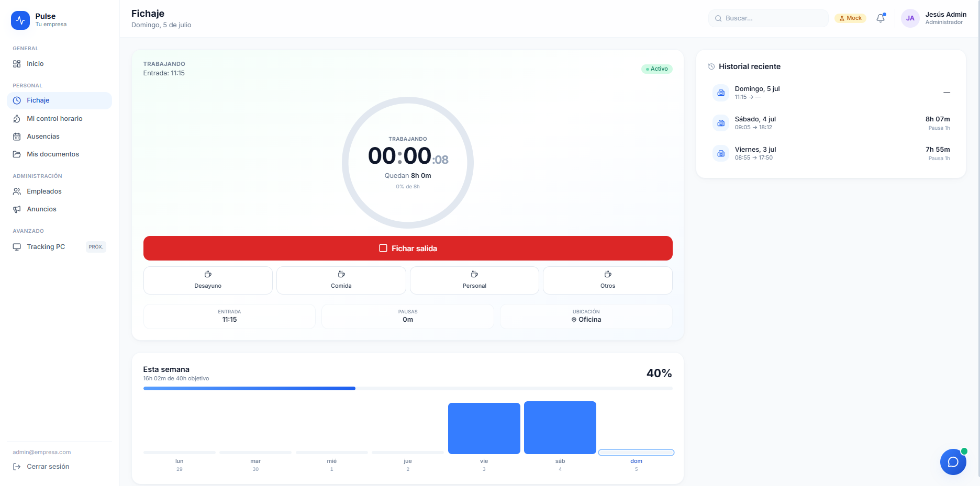The width and height of the screenshot is (980, 486).
Task: Click the location pin icon beside Oficina
Action: (574, 320)
